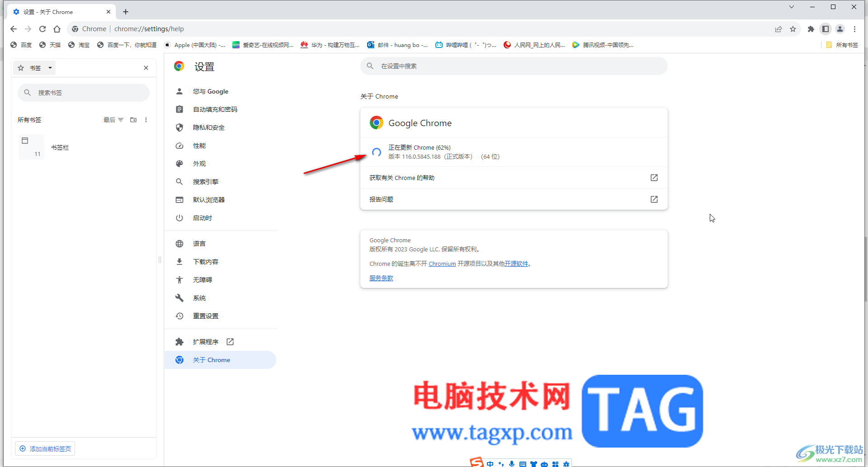868x467 pixels.
Task: Bookmark this tab star icon
Action: click(x=793, y=29)
